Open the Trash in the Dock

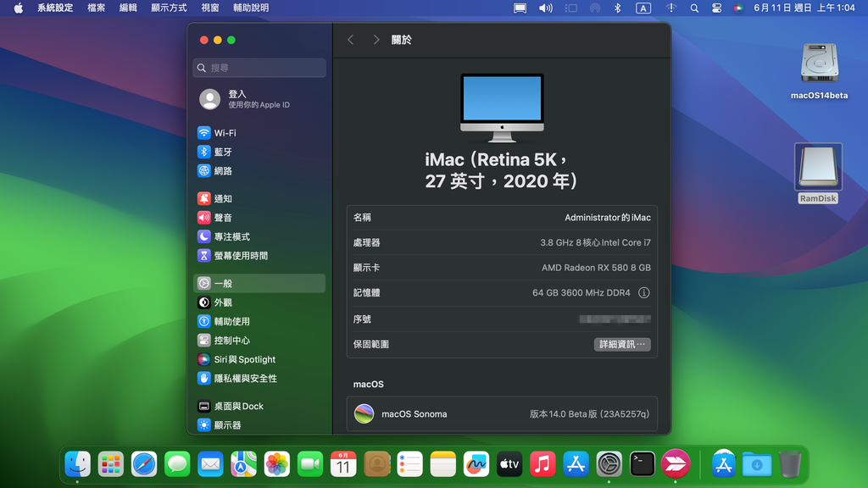point(790,464)
